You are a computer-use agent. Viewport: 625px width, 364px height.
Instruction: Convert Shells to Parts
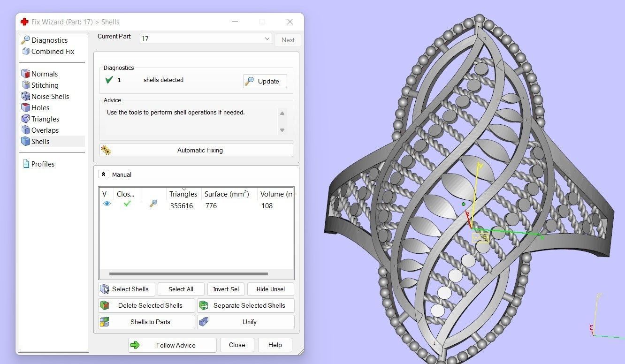click(146, 322)
